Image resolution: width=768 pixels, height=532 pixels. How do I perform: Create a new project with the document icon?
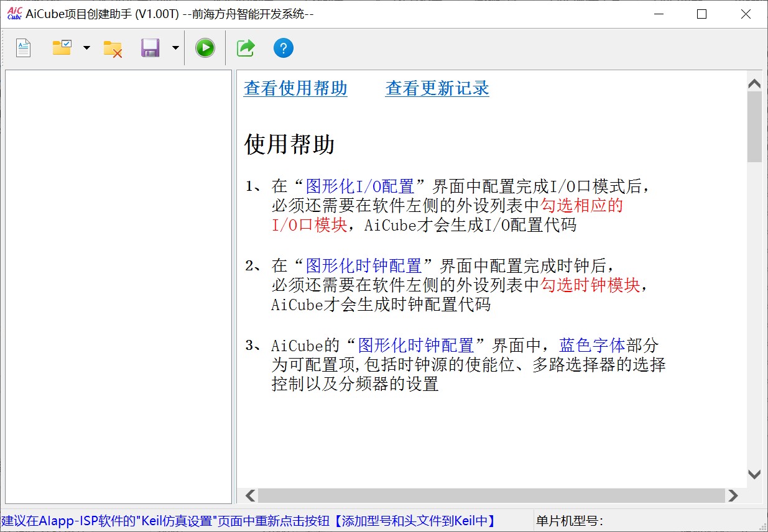coord(23,48)
